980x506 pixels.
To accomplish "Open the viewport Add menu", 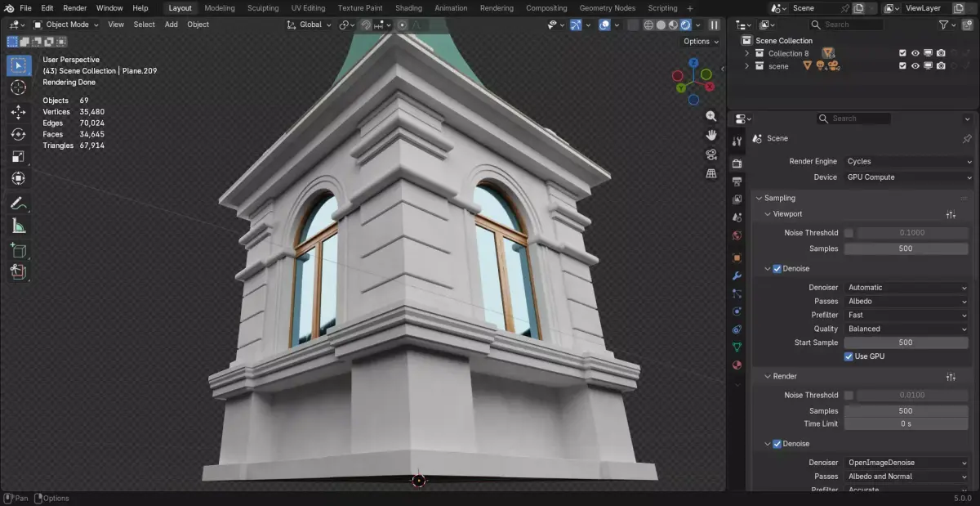I will point(171,25).
